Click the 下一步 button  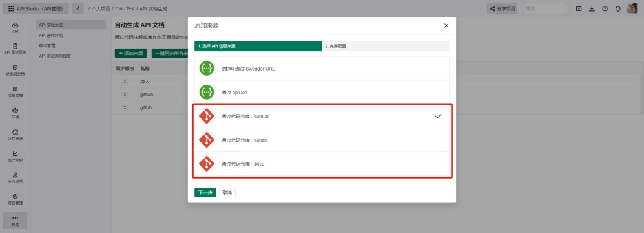205,193
